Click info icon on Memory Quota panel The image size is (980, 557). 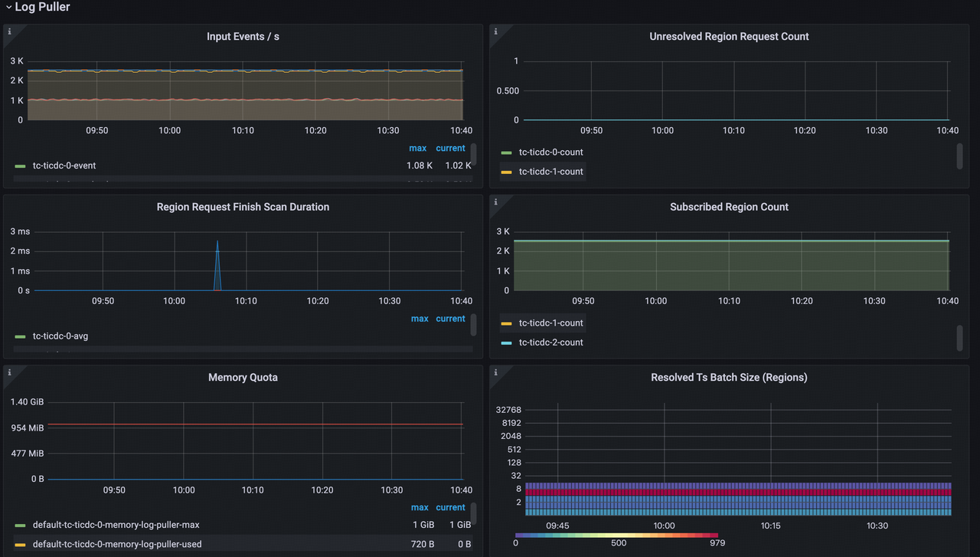point(9,372)
